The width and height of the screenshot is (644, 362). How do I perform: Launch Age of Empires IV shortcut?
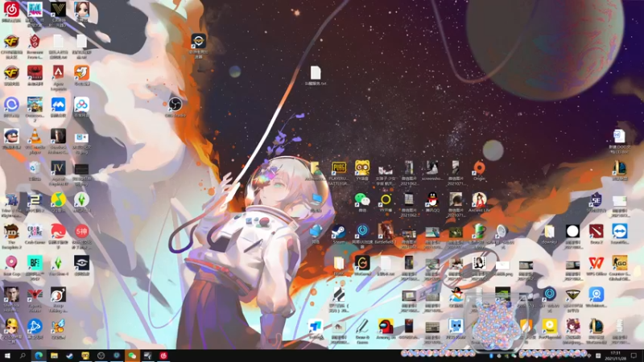click(x=58, y=168)
